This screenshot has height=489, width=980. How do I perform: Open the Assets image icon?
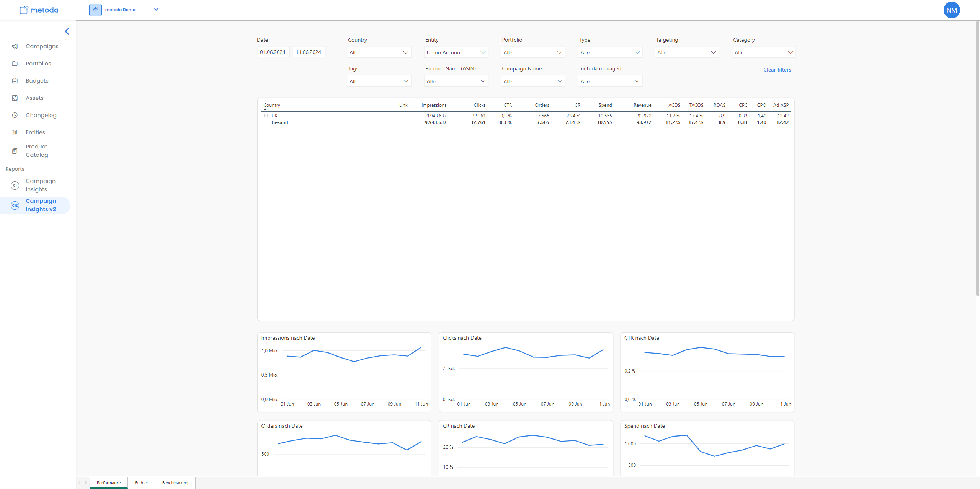point(15,98)
